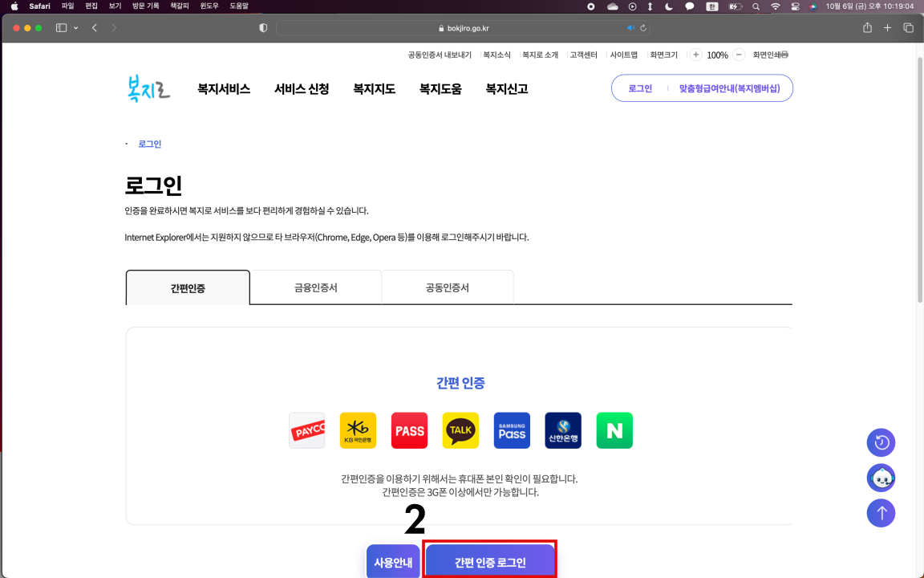Viewport: 924px width, 578px height.
Task: Select 신한은행 authentication icon
Action: pos(563,430)
